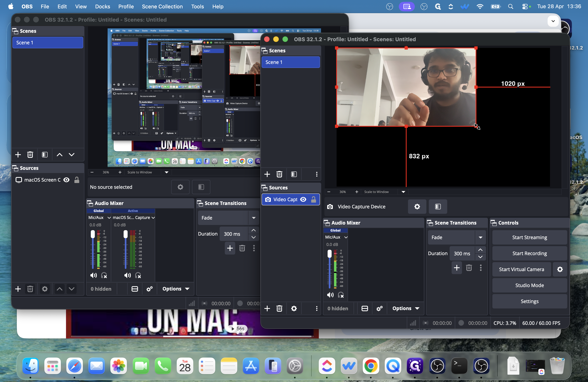Open Video Capture Device properties gear
Viewport: 588px width, 382px height.
point(417,207)
